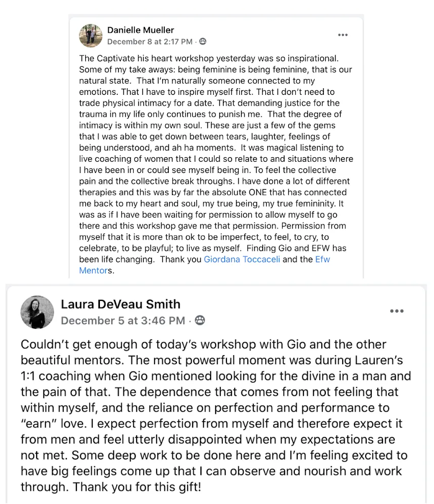Open the December 8 at 2:17 PM timestamp

150,42
